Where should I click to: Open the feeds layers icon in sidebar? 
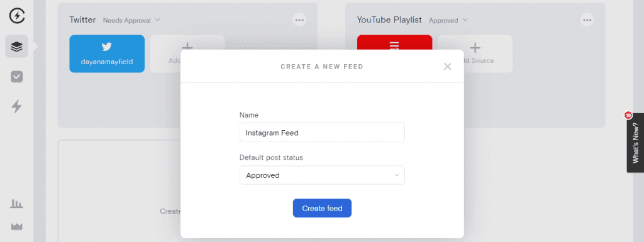point(16,47)
